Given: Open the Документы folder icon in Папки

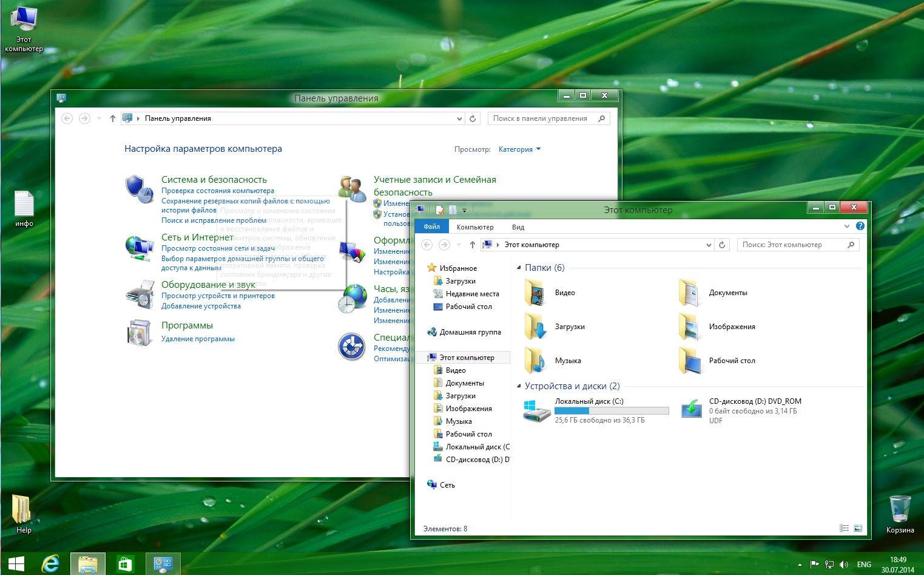Looking at the screenshot, I should click(x=690, y=293).
